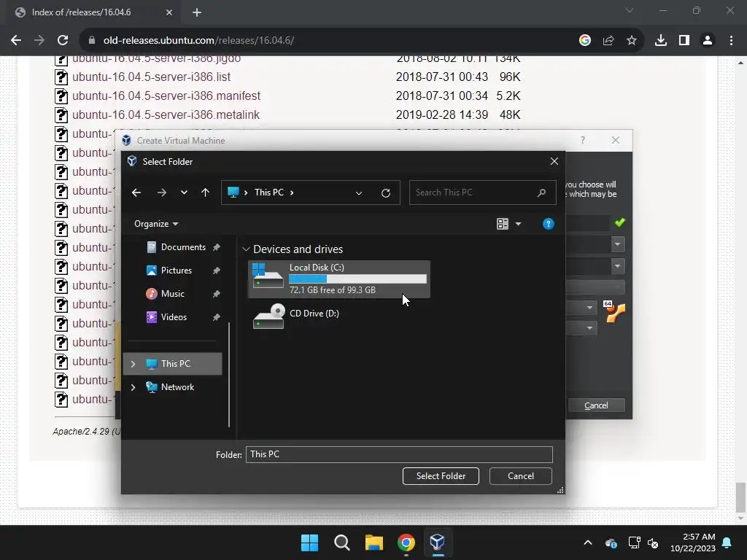
Task: Open the blue help icon in dialog
Action: (549, 224)
